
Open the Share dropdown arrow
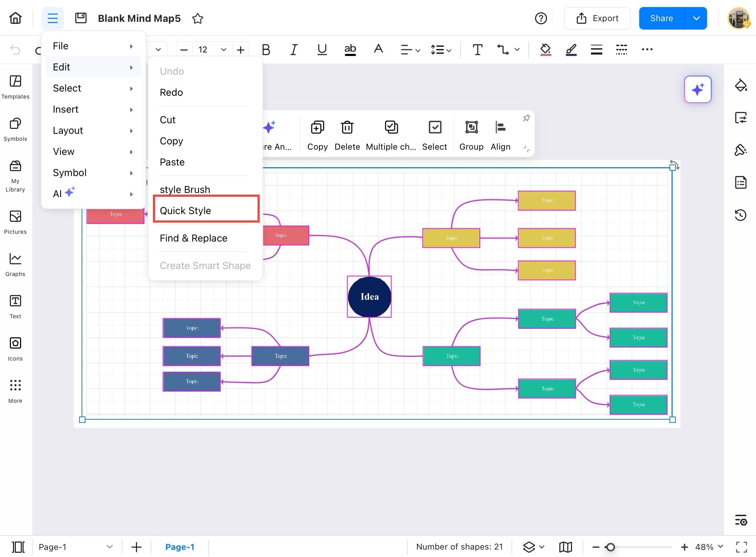click(696, 18)
